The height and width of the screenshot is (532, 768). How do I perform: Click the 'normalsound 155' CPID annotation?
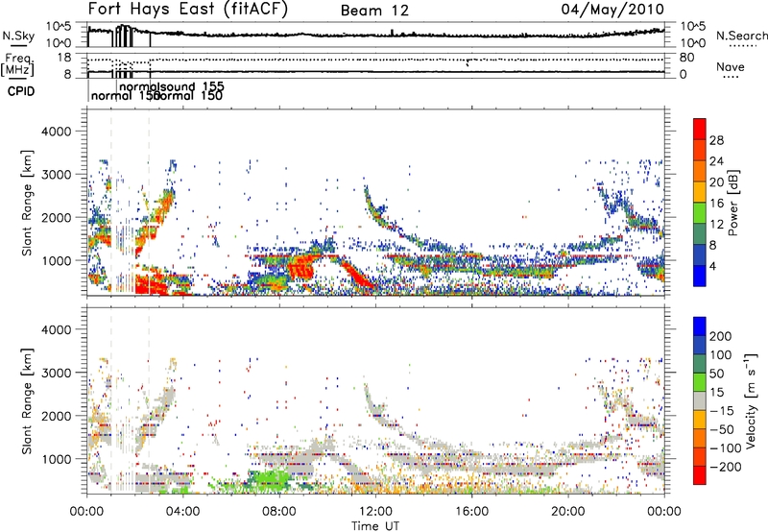click(172, 86)
